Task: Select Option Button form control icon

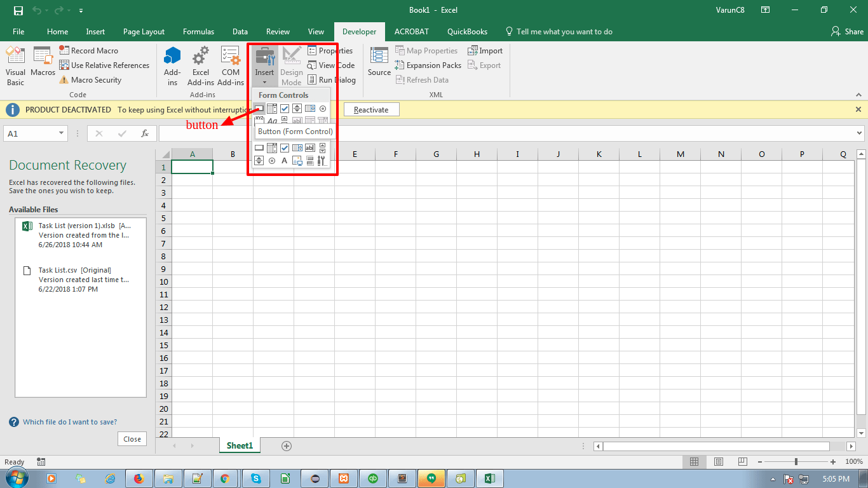Action: (323, 109)
